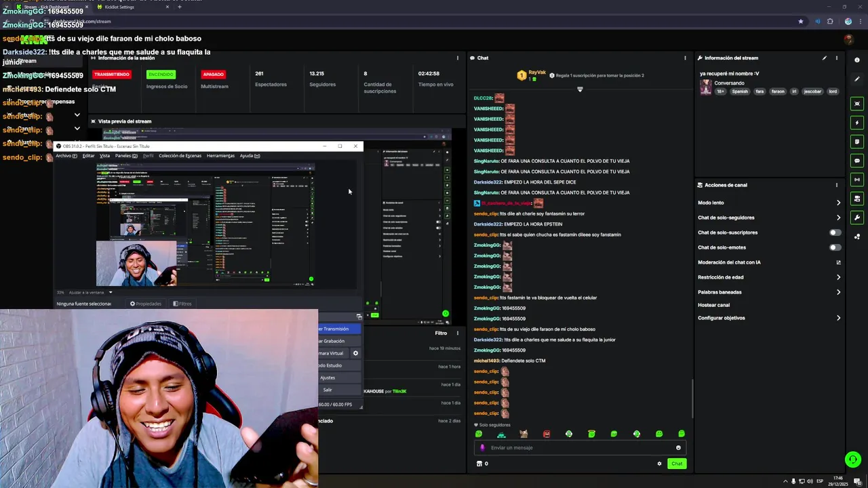The height and width of the screenshot is (488, 868).
Task: Open the emoji picker in message box
Action: 678,447
